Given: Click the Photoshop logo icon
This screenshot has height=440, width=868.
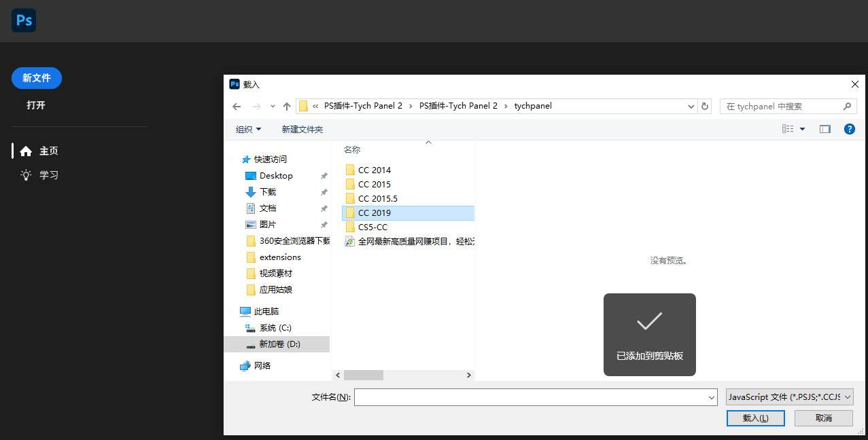Looking at the screenshot, I should (24, 20).
